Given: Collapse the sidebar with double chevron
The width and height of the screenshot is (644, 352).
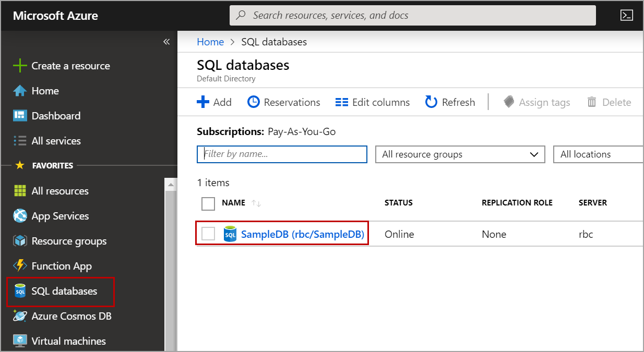Looking at the screenshot, I should point(166,42).
